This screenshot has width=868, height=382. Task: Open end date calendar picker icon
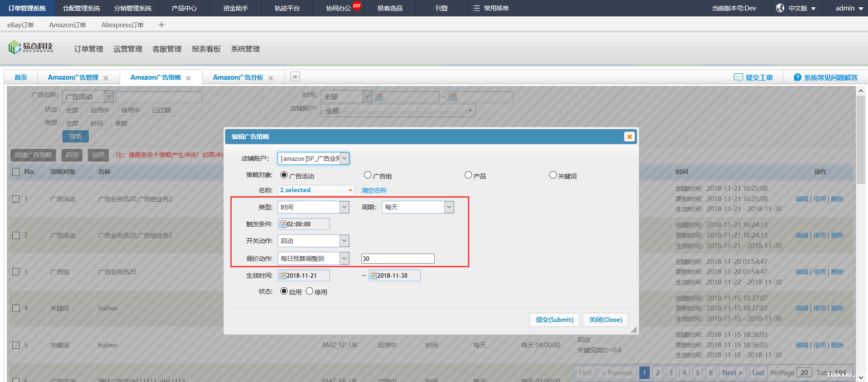(373, 275)
